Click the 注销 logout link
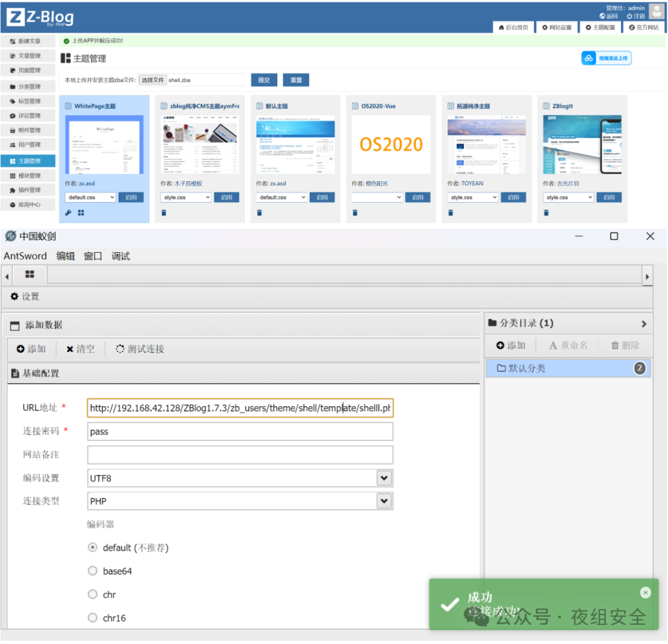Image resolution: width=668 pixels, height=644 pixels. point(636,16)
